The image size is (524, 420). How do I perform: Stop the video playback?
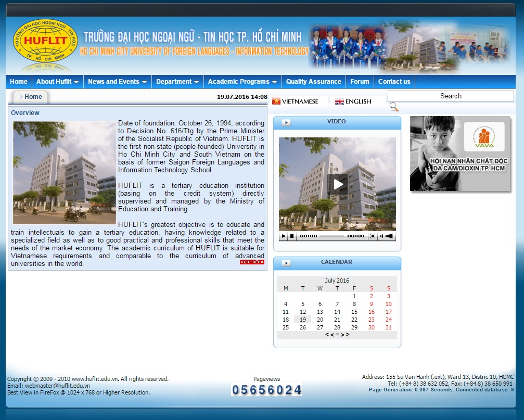point(292,236)
